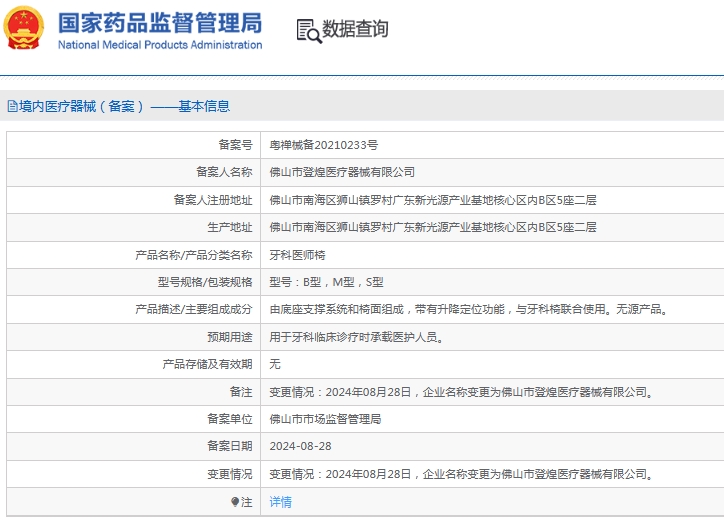Viewport: 724px width, 527px height.
Task: Click the 变更情况 row label
Action: 230,474
